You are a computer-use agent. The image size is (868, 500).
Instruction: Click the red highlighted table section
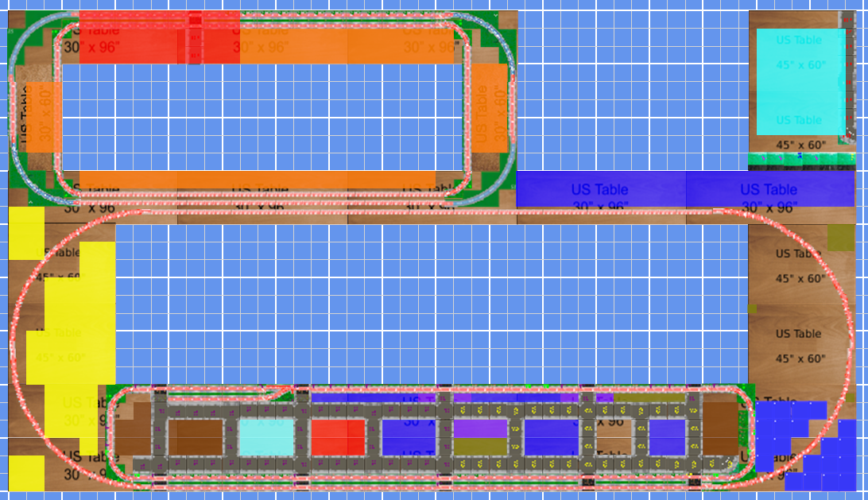point(160,37)
